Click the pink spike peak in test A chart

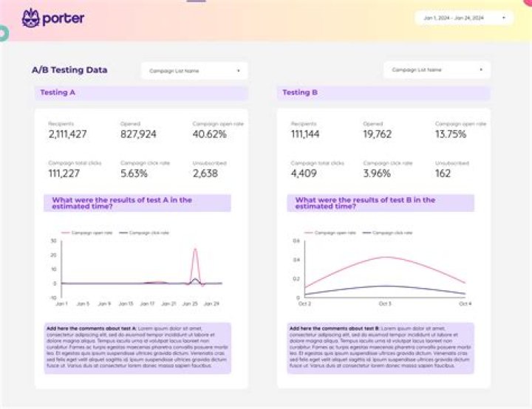(195, 250)
